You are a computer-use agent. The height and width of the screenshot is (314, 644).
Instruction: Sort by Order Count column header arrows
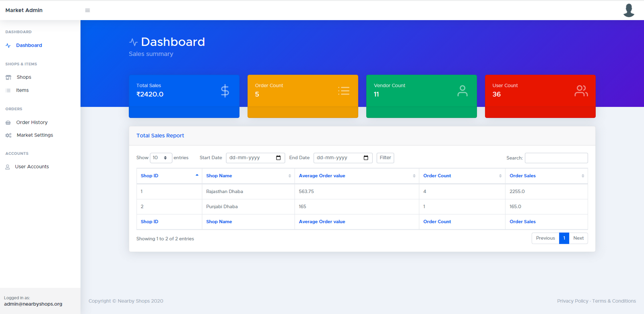pyautogui.click(x=500, y=176)
